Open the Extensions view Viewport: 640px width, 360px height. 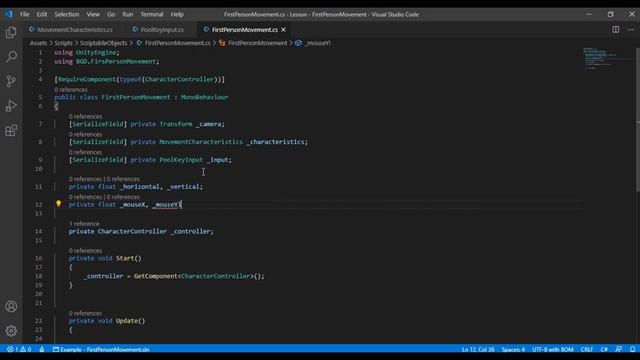click(11, 131)
